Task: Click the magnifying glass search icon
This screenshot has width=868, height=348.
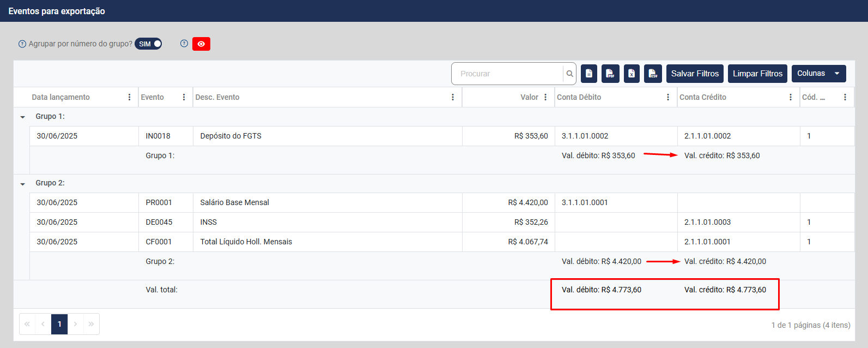Action: pos(569,74)
